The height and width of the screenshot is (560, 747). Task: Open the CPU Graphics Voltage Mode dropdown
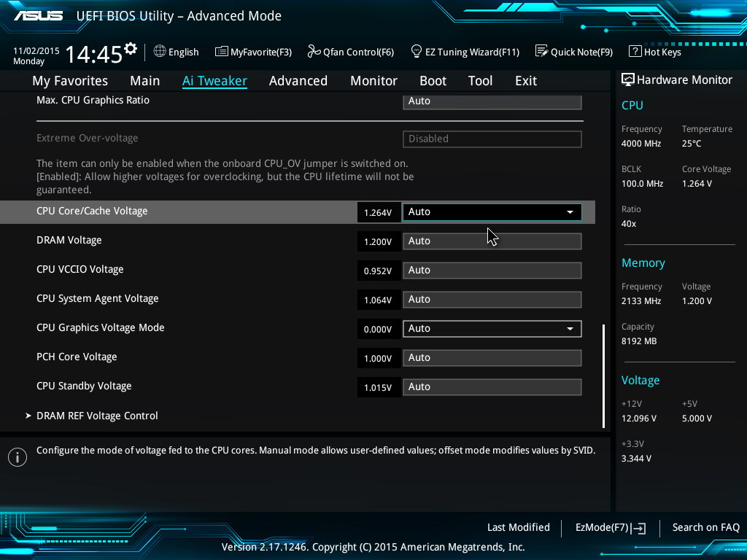pyautogui.click(x=492, y=329)
